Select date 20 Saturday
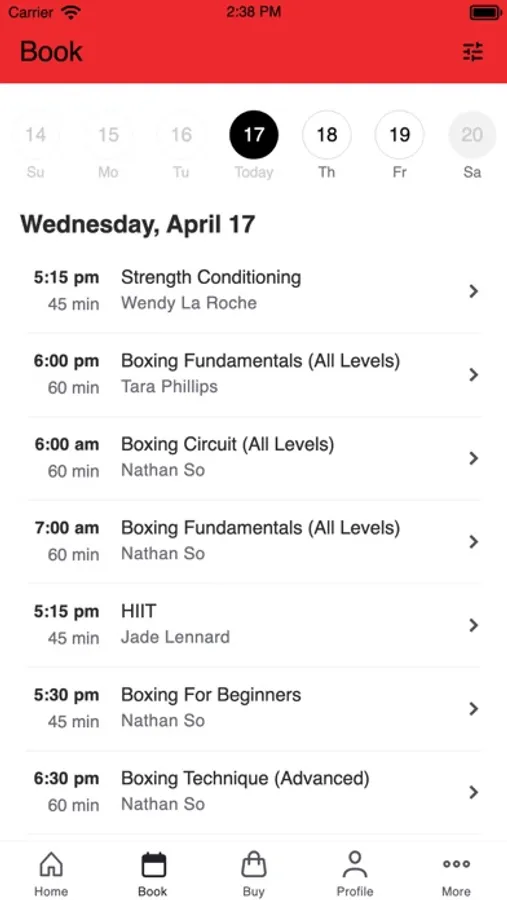Viewport: 507px width, 900px height. [472, 135]
